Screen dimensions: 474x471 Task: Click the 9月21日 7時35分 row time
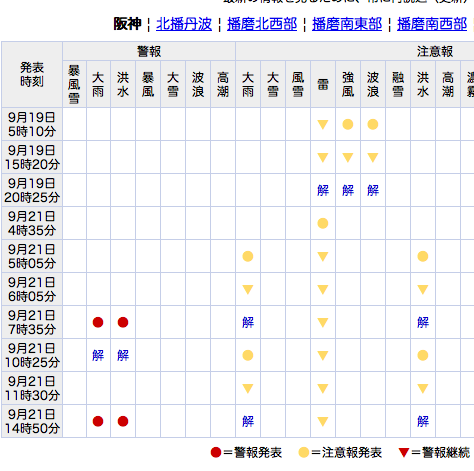(x=32, y=322)
